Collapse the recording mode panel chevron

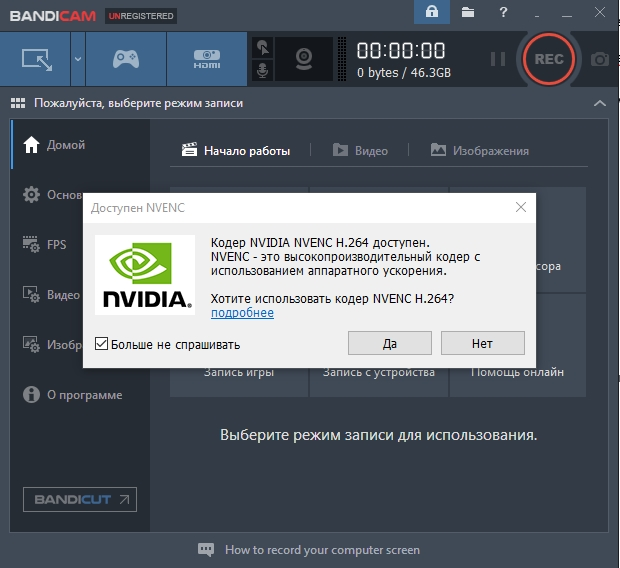pyautogui.click(x=600, y=104)
